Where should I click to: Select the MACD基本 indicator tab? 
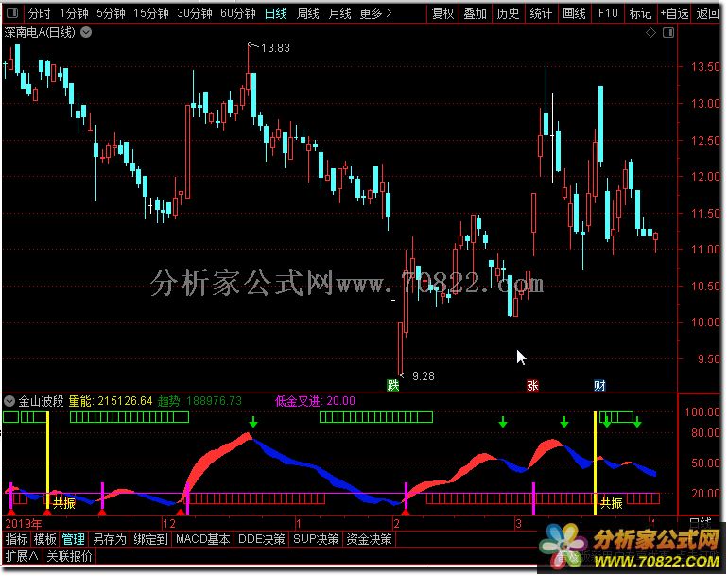coord(203,539)
